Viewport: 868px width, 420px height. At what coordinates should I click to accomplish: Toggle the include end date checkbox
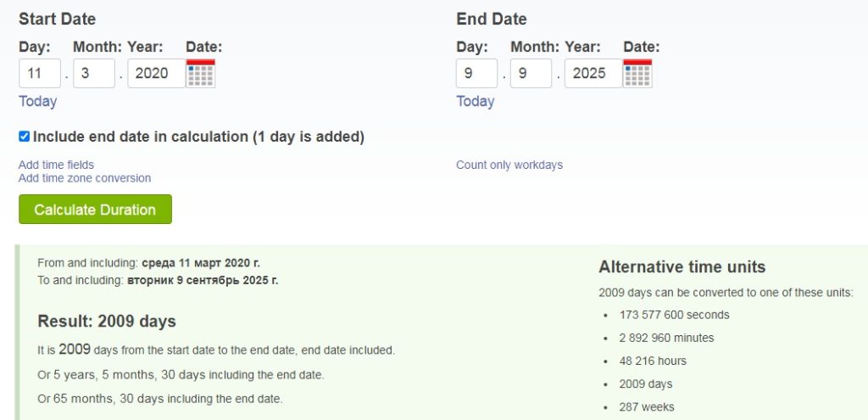[x=25, y=137]
